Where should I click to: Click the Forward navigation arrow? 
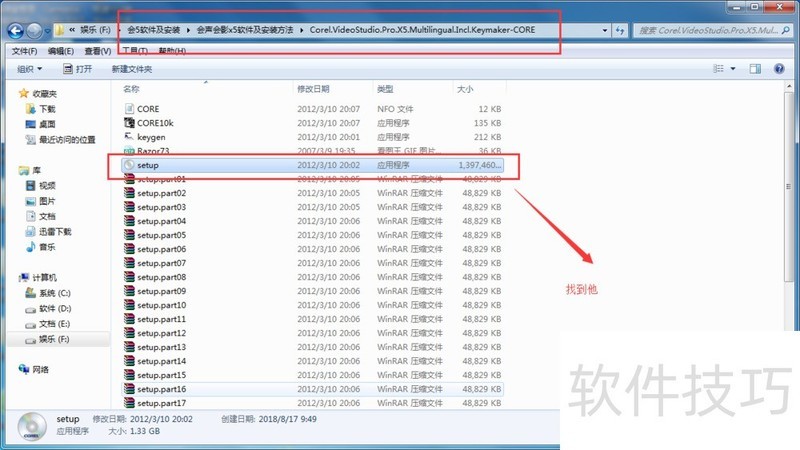click(34, 31)
